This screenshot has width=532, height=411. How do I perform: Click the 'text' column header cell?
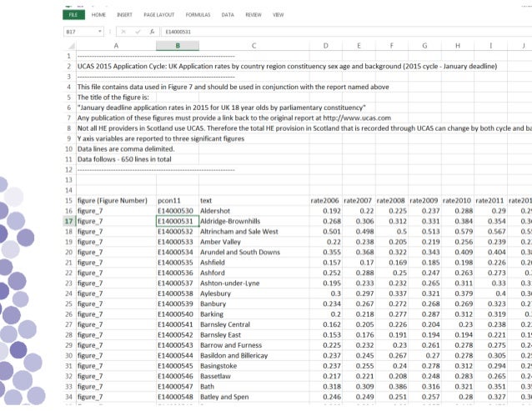(x=253, y=201)
